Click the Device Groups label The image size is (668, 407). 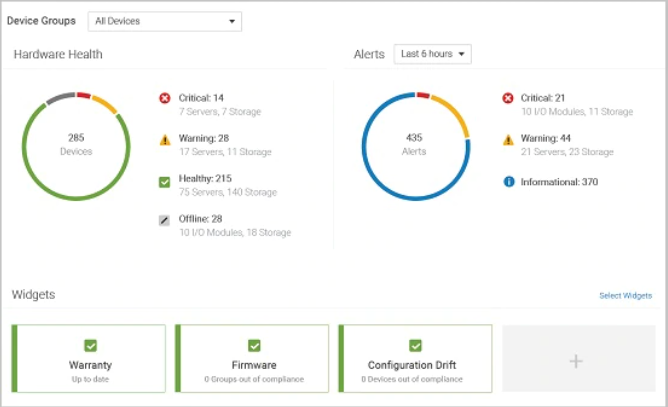pos(41,21)
